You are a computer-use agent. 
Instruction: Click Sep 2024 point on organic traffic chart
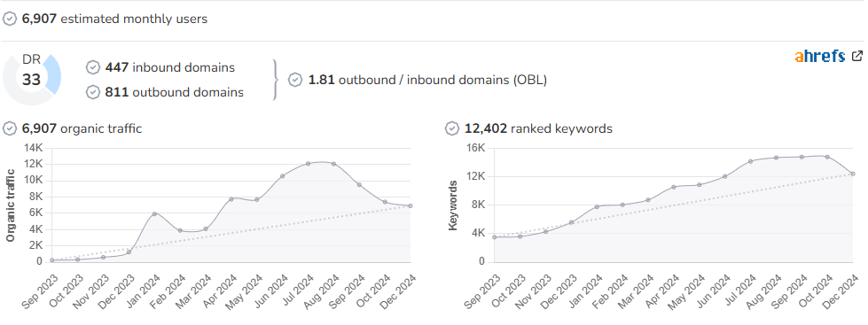click(x=359, y=184)
